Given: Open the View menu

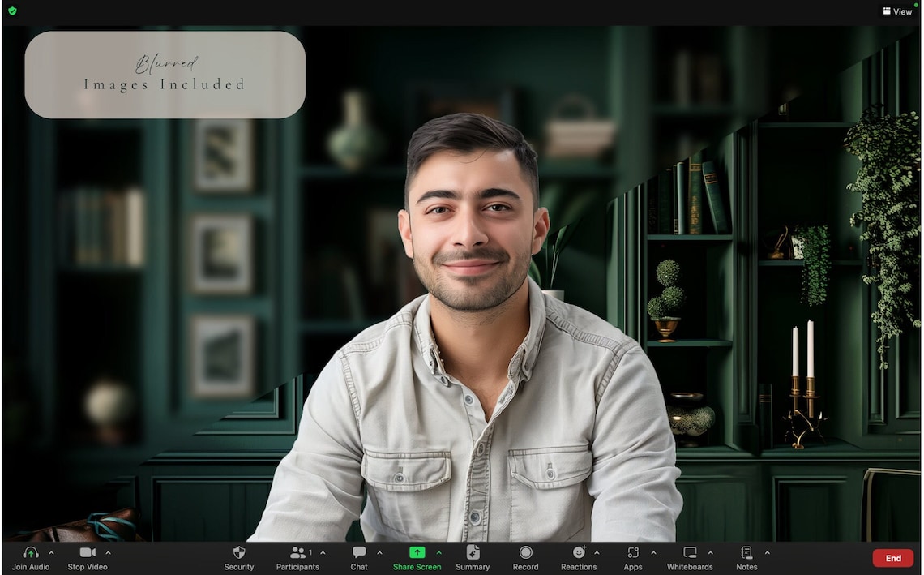Looking at the screenshot, I should pos(897,11).
